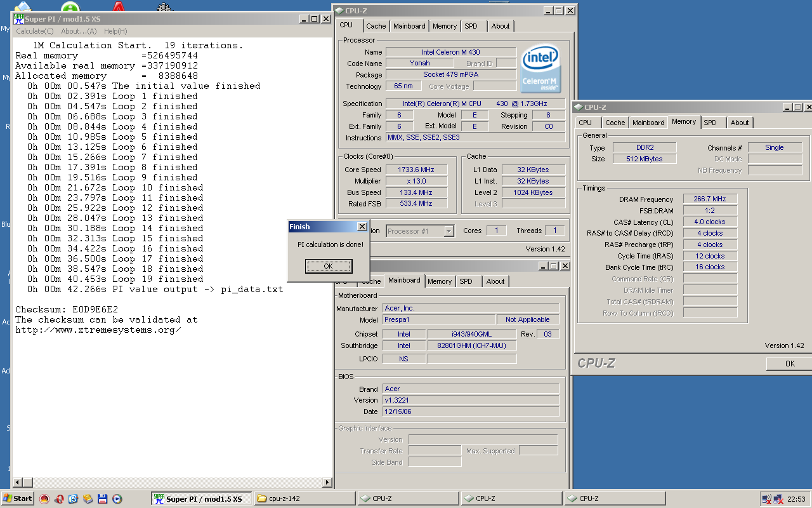Select About tab in bottom CPU-Z window
The image size is (812, 508).
[495, 281]
